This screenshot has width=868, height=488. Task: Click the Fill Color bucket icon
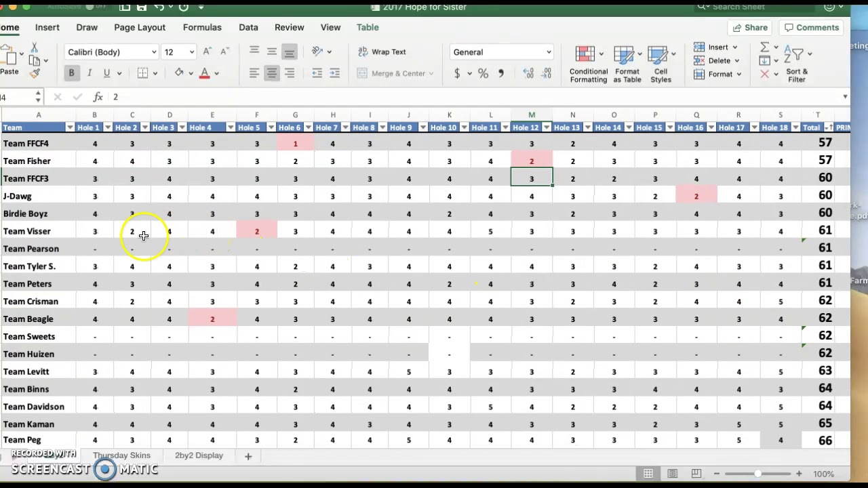coord(179,73)
